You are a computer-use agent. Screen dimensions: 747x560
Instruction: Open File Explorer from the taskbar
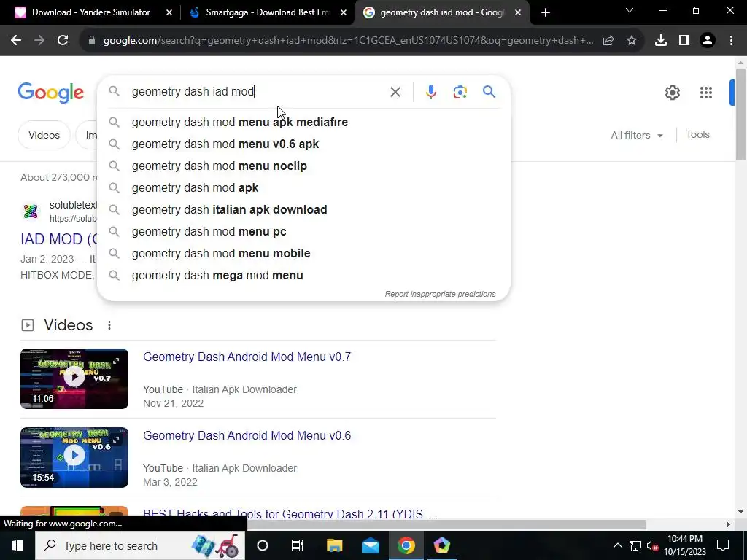tap(334, 545)
